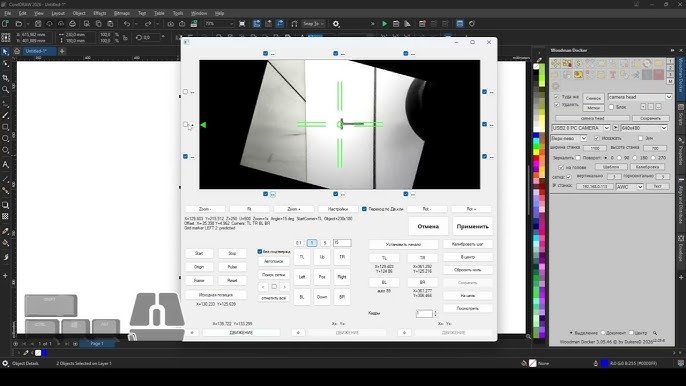Click the Options gear icon in toolbar
Screen dimensions: 686x386
point(336,24)
